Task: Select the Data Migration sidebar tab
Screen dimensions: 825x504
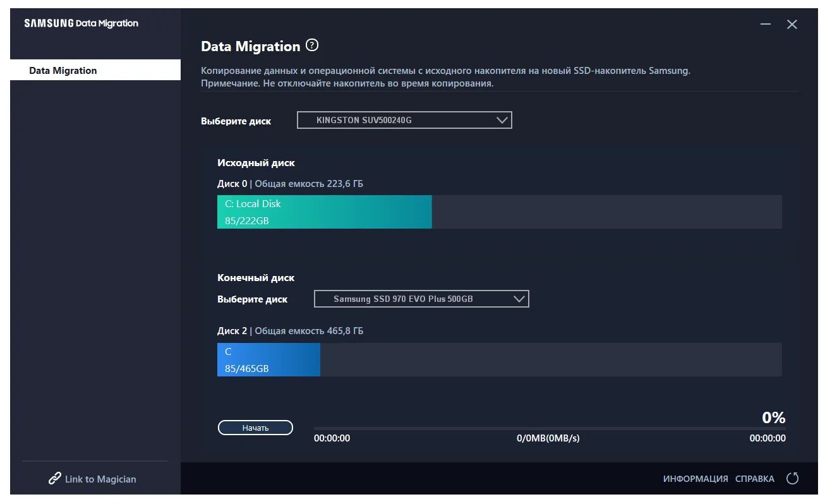Action: point(95,70)
